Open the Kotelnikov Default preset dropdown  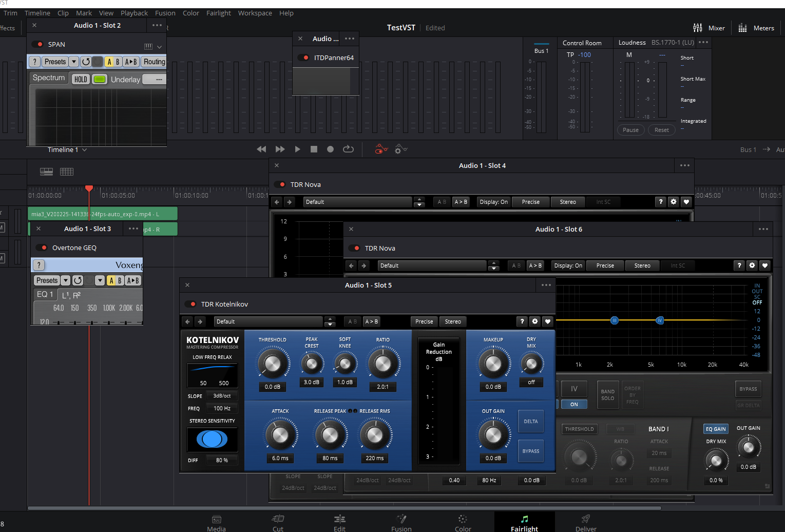269,321
